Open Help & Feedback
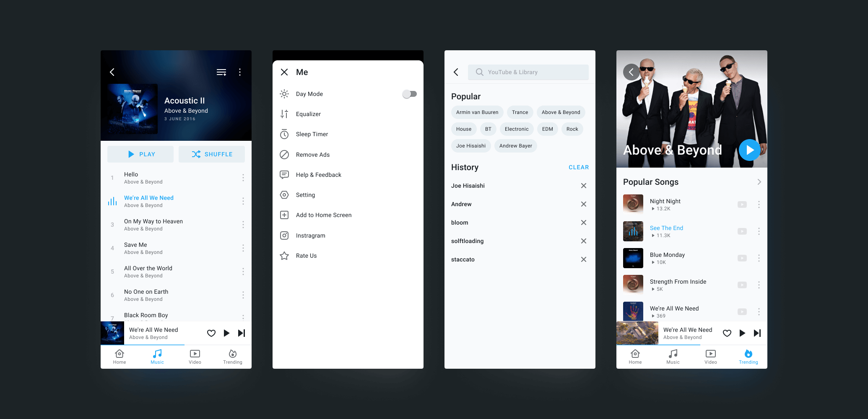Image resolution: width=868 pixels, height=419 pixels. 348,175
